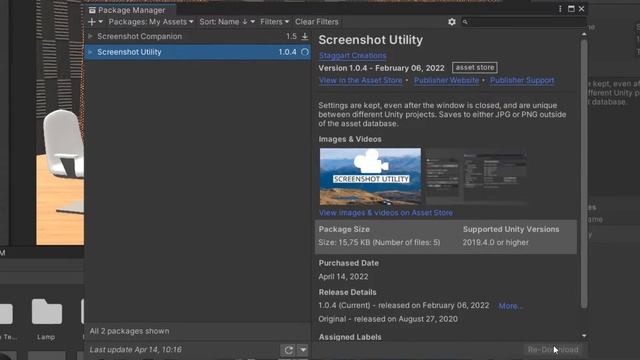Click the 'Last update Apr 14, 10:16' text
The width and height of the screenshot is (640, 360).
coord(136,349)
